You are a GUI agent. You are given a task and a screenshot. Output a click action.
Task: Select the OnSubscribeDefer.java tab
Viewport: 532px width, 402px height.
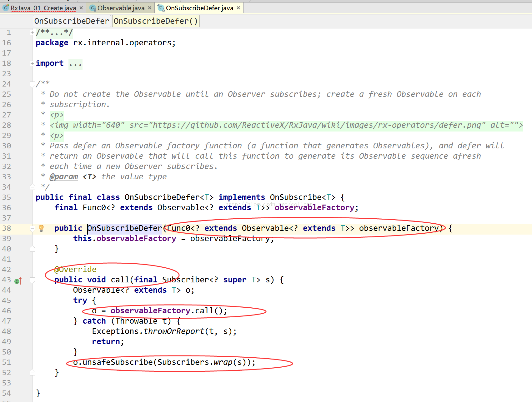click(x=199, y=8)
